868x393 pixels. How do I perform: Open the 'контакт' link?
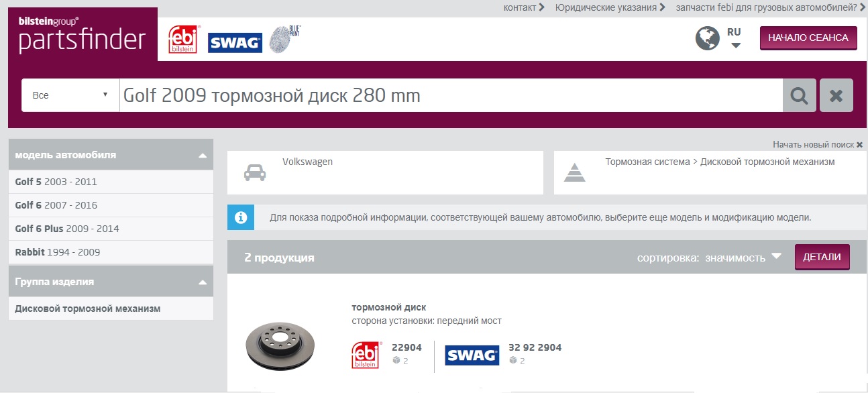click(x=524, y=7)
